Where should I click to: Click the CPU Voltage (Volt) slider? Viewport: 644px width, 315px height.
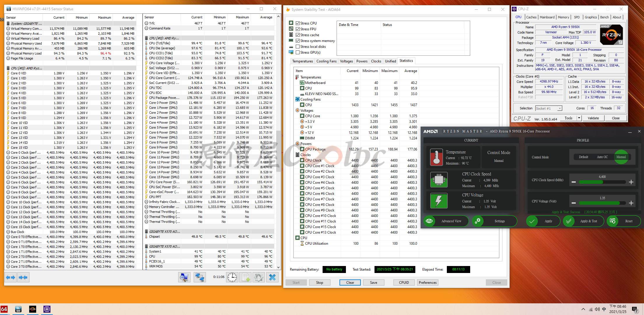pyautogui.click(x=602, y=203)
